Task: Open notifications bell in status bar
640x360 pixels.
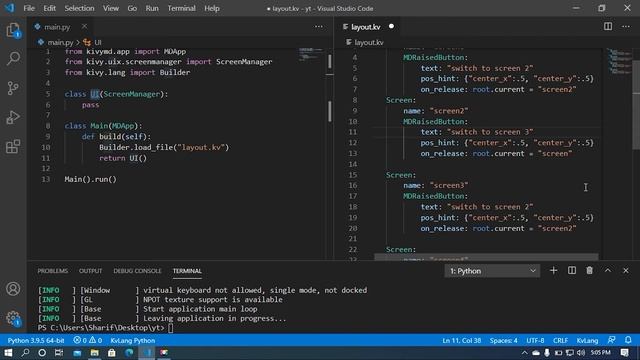Action: 628,340
